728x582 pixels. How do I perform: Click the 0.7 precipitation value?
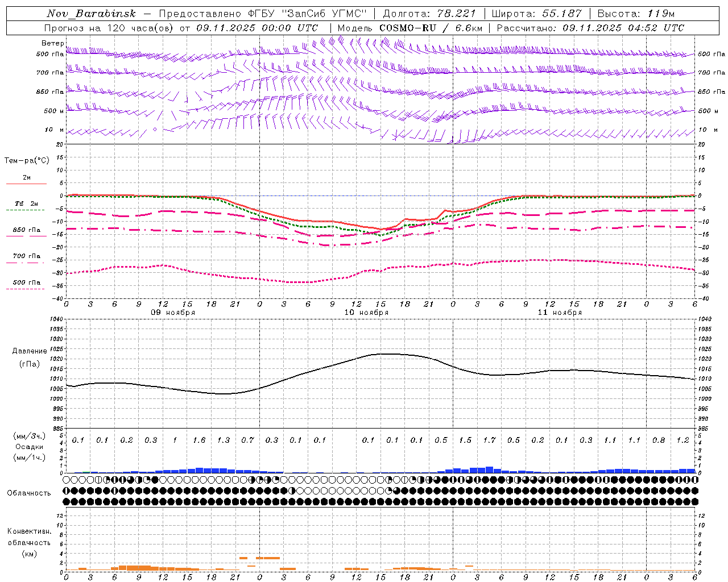[x=247, y=440]
